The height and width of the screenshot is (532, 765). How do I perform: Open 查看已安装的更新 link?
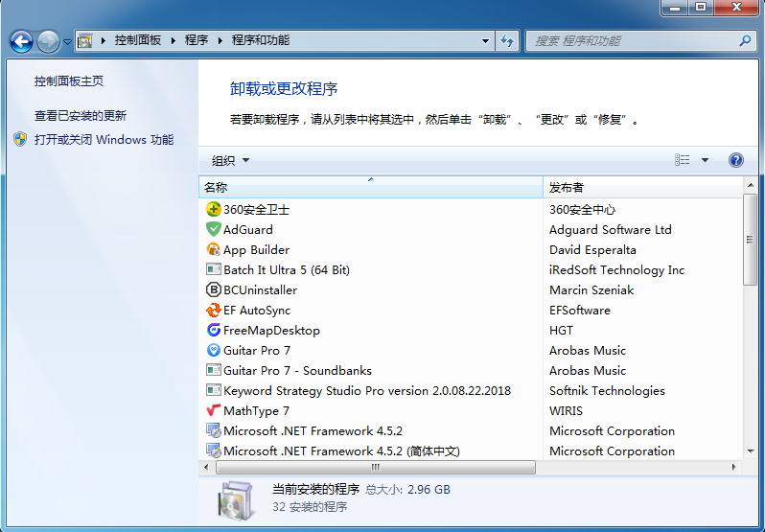tap(81, 116)
